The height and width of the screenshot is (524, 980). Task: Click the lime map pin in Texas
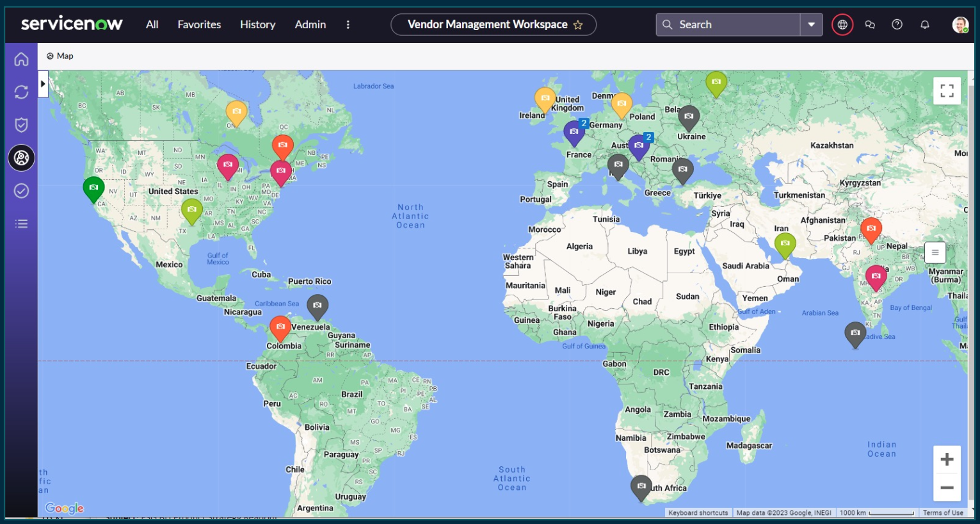(192, 211)
